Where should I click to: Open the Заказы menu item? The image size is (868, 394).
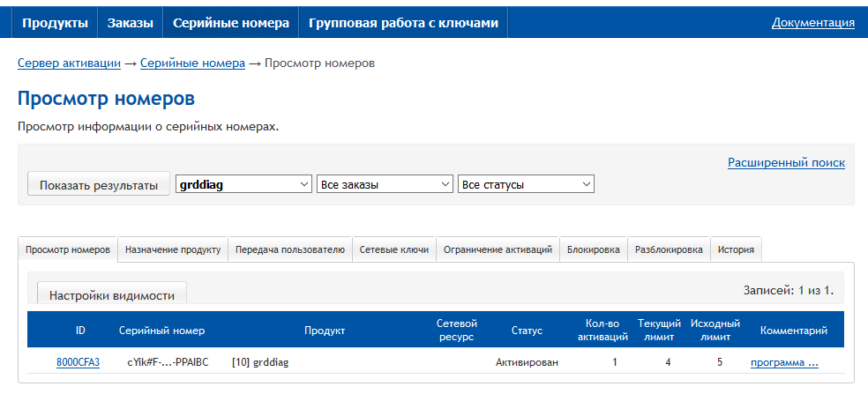[x=130, y=23]
